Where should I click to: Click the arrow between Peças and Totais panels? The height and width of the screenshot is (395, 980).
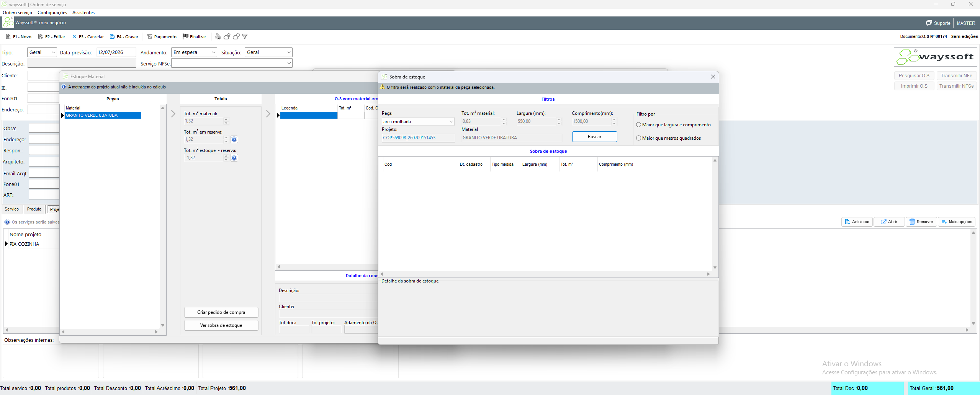click(x=173, y=114)
